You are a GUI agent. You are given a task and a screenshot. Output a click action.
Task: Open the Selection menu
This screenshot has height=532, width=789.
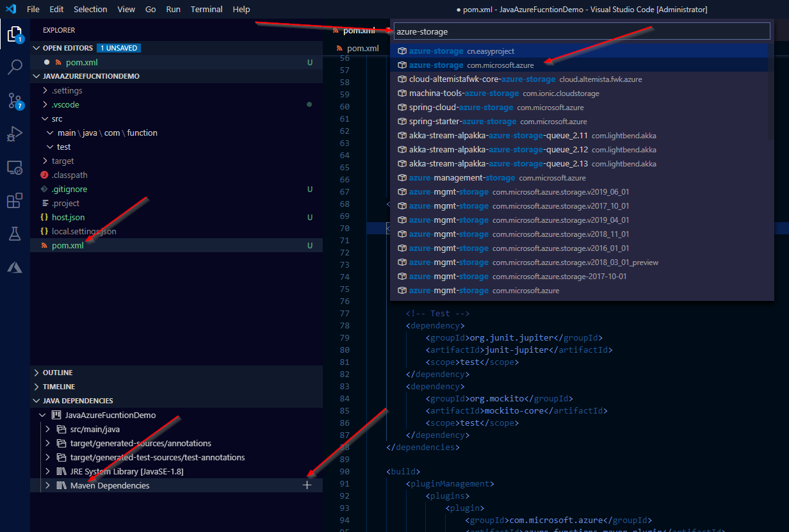point(90,10)
